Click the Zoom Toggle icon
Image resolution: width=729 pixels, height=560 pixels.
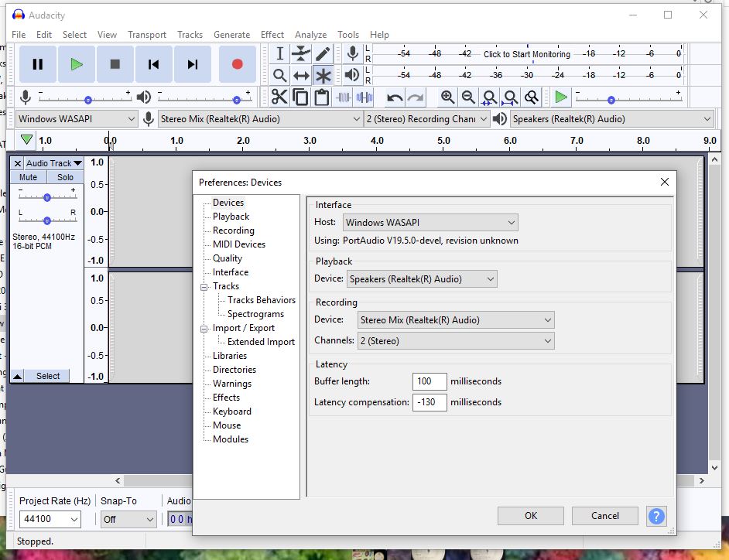click(x=532, y=97)
